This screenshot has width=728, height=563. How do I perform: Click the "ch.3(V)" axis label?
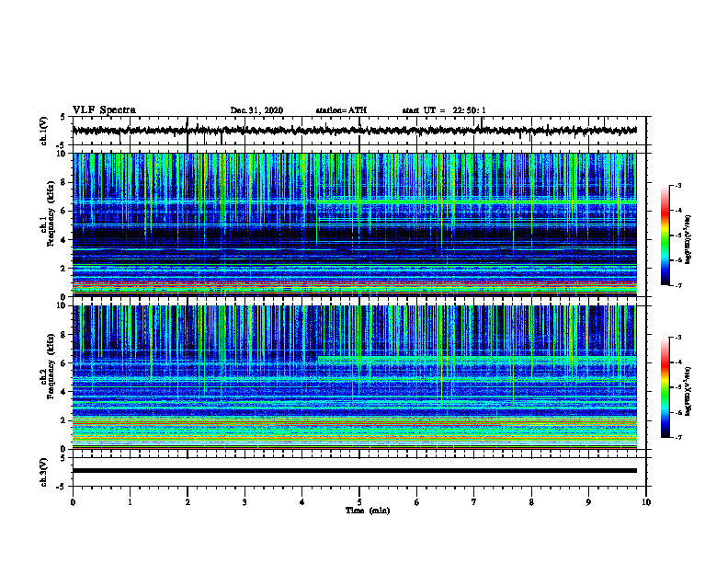point(44,472)
